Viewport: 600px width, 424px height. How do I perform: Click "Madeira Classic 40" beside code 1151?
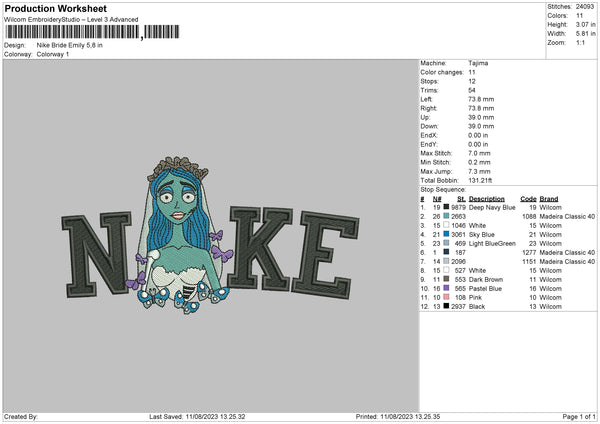tap(567, 261)
